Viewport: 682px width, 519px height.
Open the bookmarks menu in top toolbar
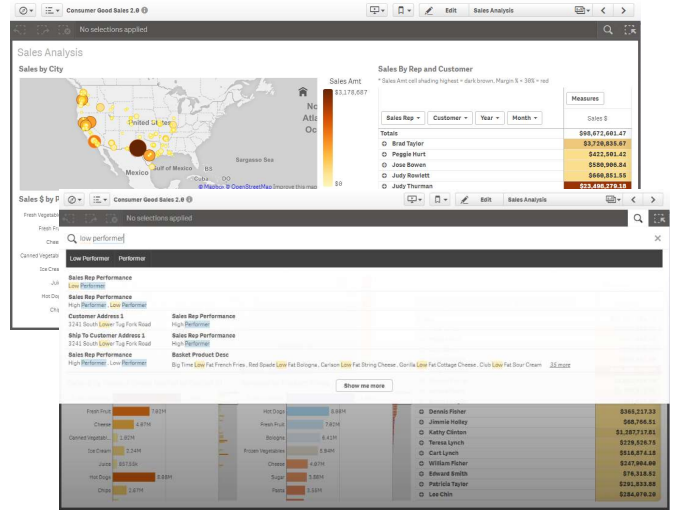[405, 10]
